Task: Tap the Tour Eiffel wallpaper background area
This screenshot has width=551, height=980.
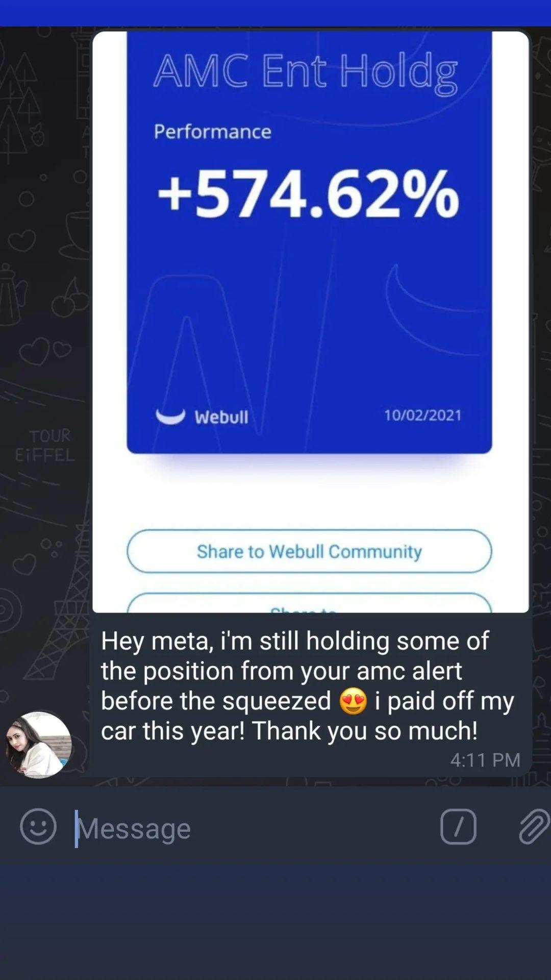Action: pyautogui.click(x=45, y=444)
